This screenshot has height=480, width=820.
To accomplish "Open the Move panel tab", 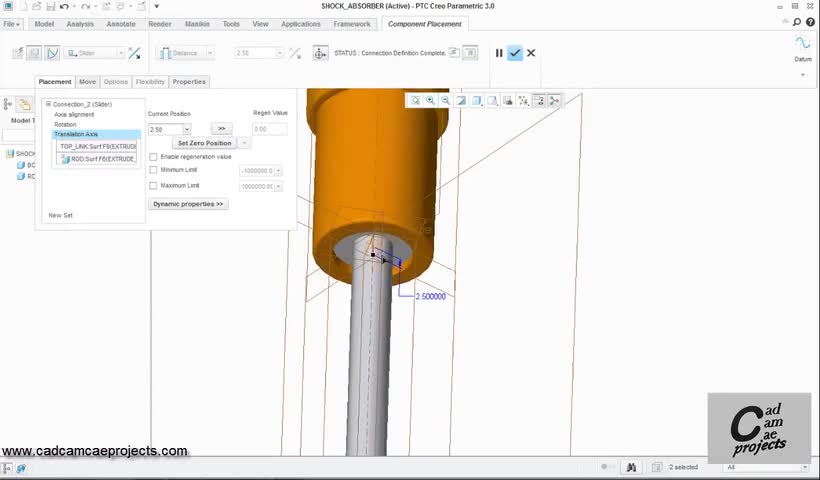I will point(87,82).
